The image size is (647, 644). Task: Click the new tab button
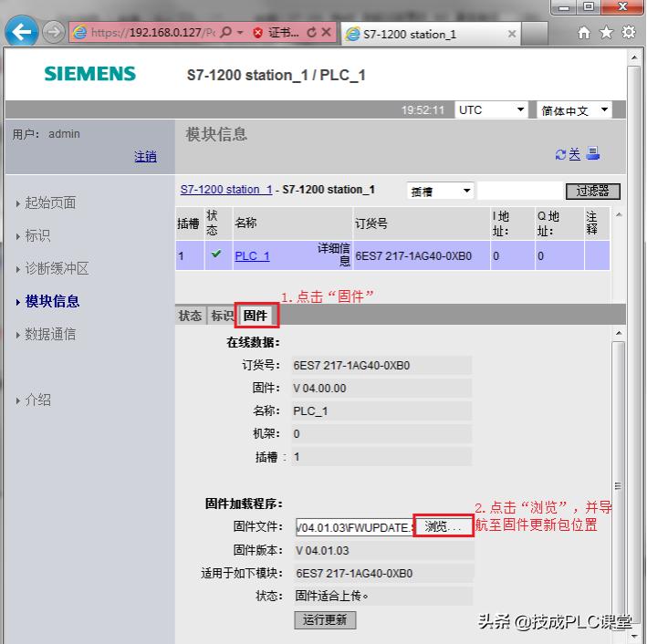(535, 34)
